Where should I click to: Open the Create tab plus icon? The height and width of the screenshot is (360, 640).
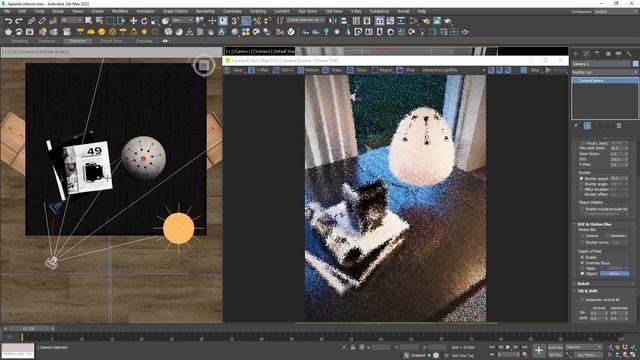[576, 53]
